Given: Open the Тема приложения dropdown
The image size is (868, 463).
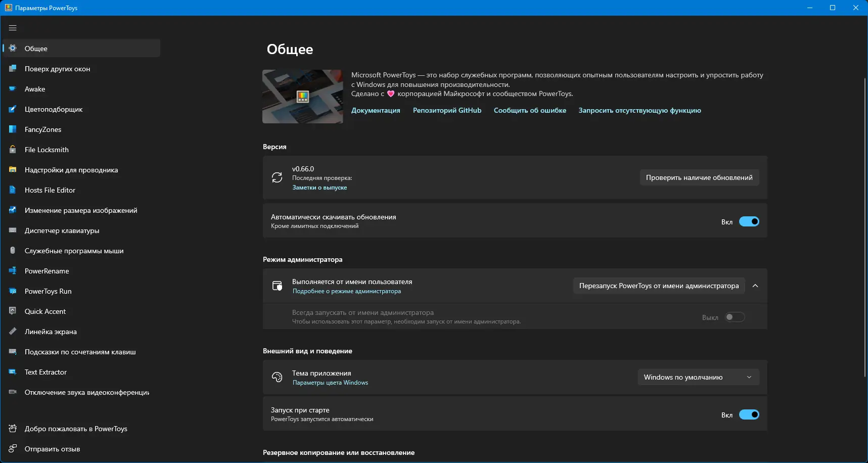Looking at the screenshot, I should (698, 377).
